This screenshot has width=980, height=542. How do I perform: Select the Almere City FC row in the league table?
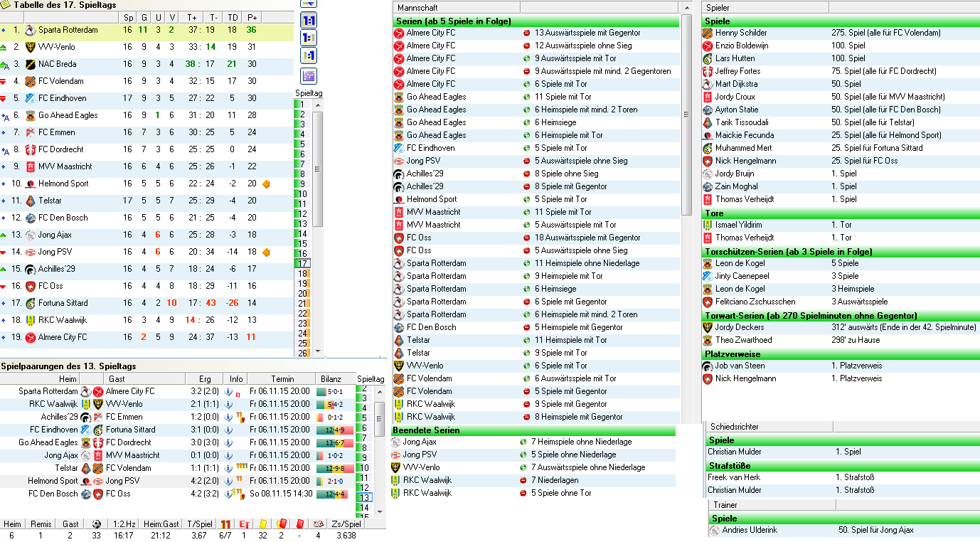tap(147, 337)
